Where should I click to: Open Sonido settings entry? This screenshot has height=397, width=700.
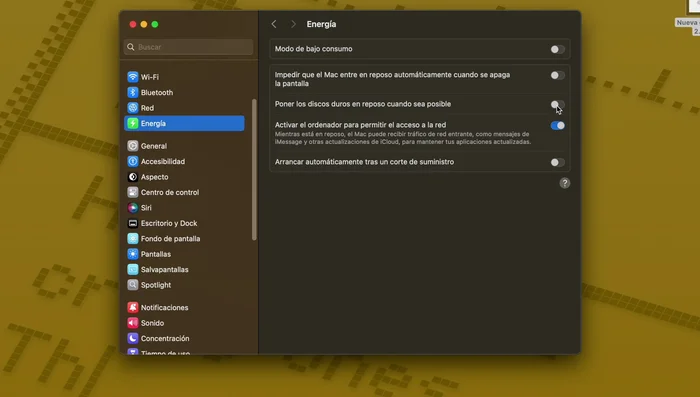tap(184, 322)
